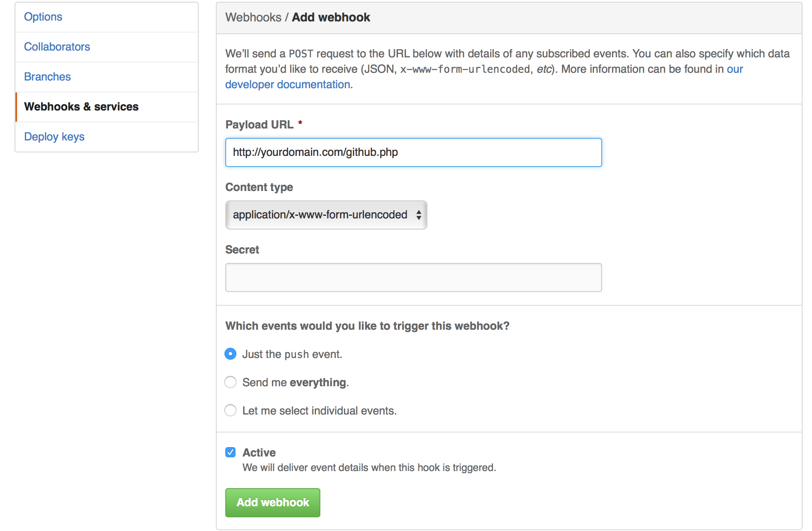This screenshot has width=812, height=531.
Task: Open the Deploy keys section
Action: tap(54, 137)
